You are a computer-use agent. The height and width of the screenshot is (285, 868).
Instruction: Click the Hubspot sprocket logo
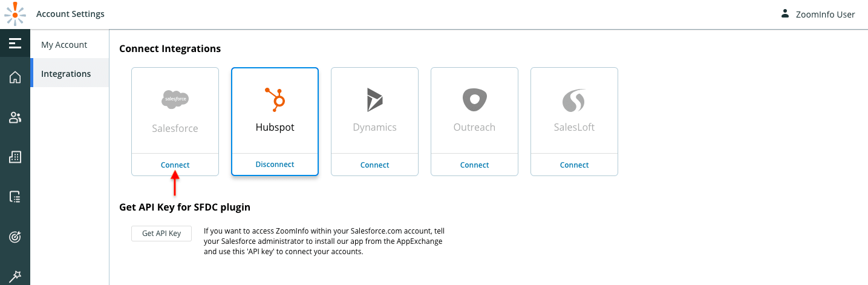pos(275,99)
